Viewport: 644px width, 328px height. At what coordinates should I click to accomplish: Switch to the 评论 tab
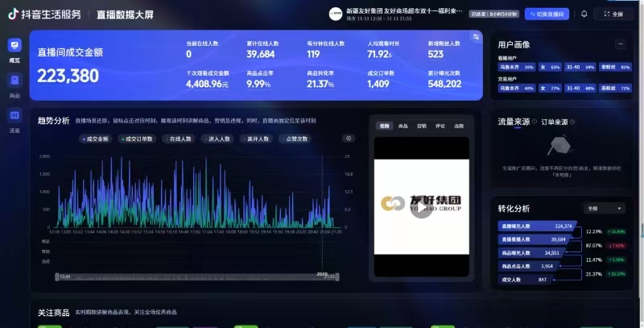(x=440, y=126)
